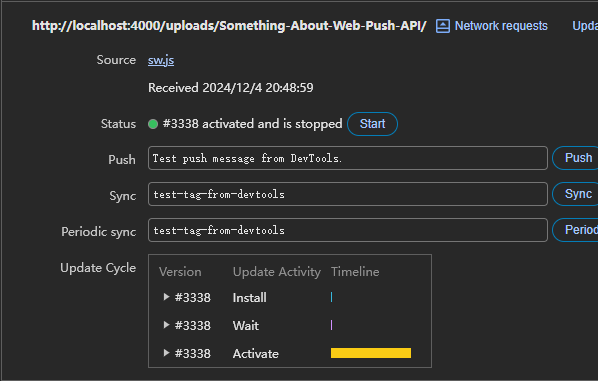Expand the #3338 Install row

pos(166,297)
